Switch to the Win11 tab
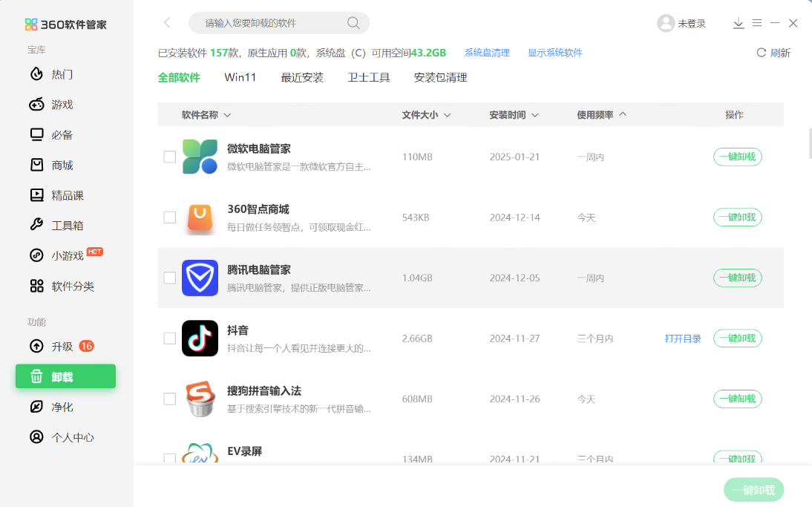This screenshot has width=812, height=507. 240,77
